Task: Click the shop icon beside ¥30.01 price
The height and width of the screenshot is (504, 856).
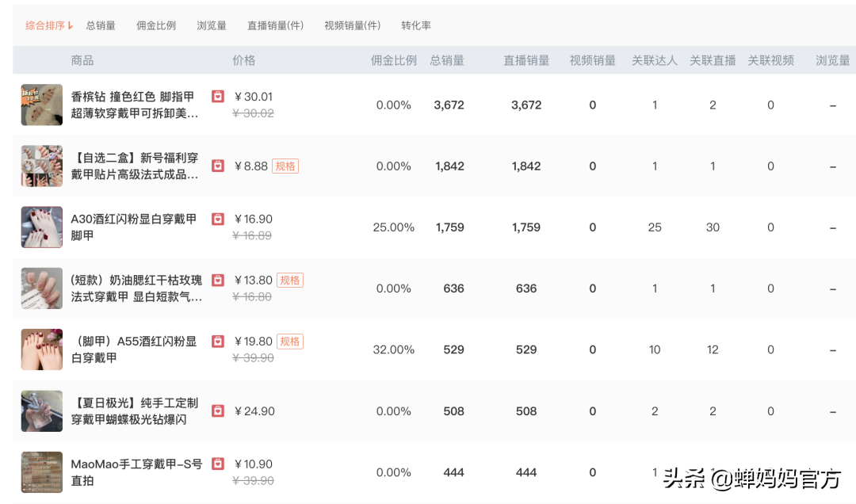Action: [218, 97]
